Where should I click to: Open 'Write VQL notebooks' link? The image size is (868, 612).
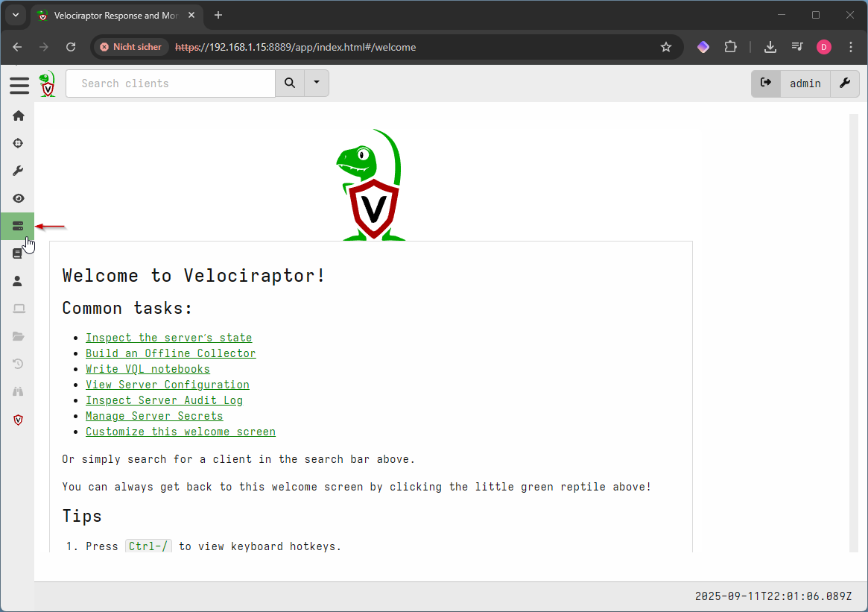148,369
